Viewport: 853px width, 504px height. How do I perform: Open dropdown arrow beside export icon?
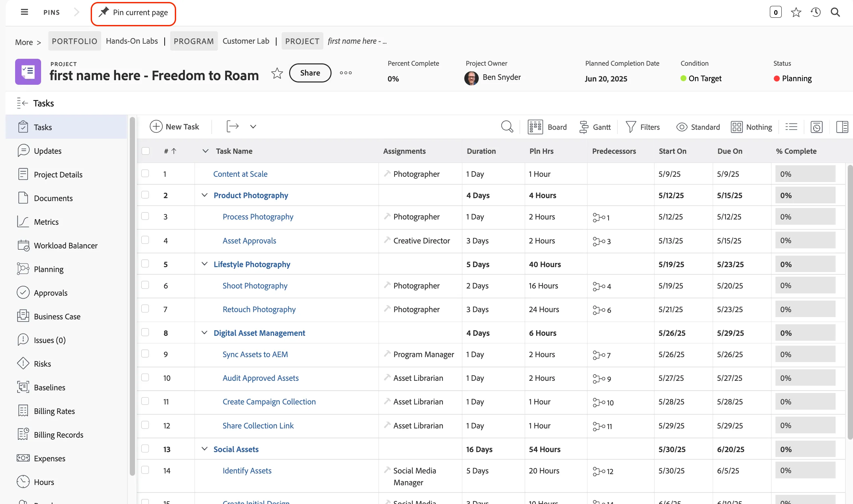click(253, 127)
